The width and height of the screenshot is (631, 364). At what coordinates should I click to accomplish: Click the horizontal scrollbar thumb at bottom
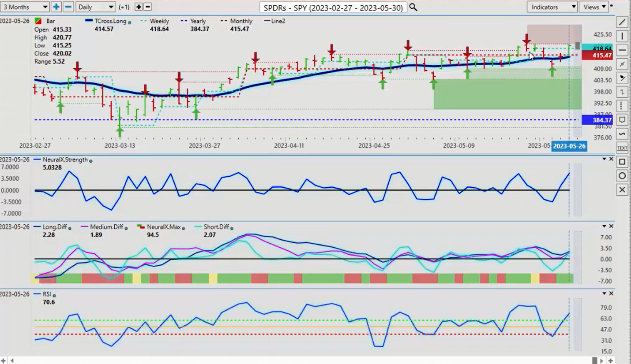coord(595,360)
